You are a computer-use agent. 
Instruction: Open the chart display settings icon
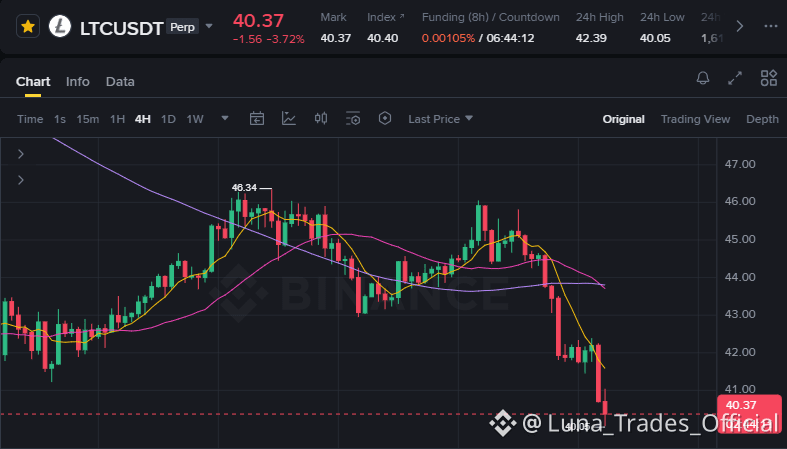point(353,119)
